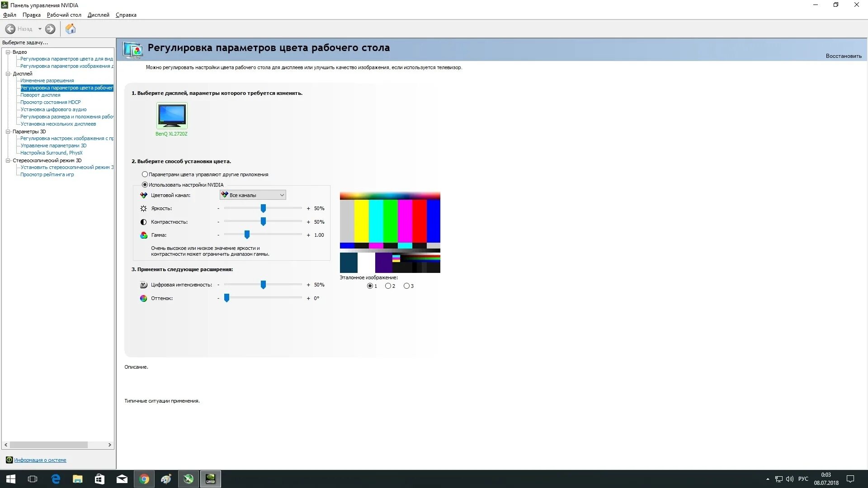Viewport: 868px width, 488px height.
Task: Select the BenQ XL2720Z display icon
Action: [172, 116]
